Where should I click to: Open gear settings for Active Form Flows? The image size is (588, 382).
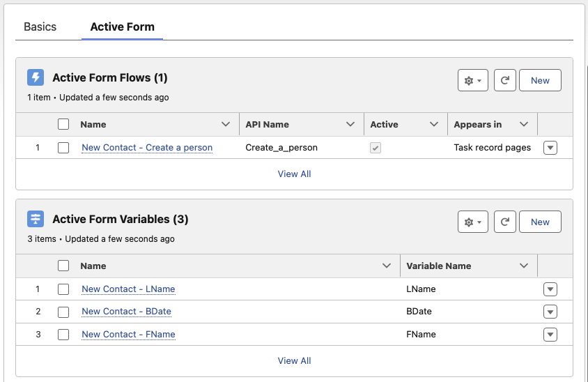point(473,80)
